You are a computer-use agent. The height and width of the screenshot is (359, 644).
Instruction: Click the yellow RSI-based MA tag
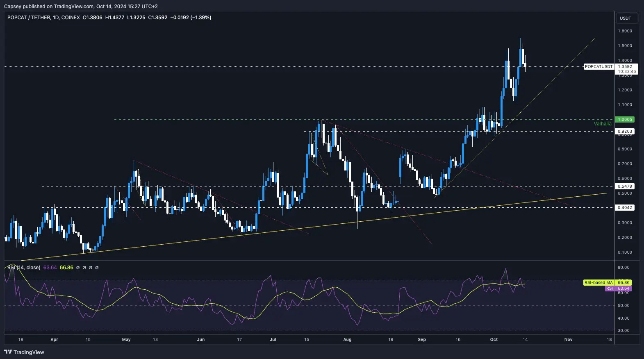pyautogui.click(x=607, y=283)
